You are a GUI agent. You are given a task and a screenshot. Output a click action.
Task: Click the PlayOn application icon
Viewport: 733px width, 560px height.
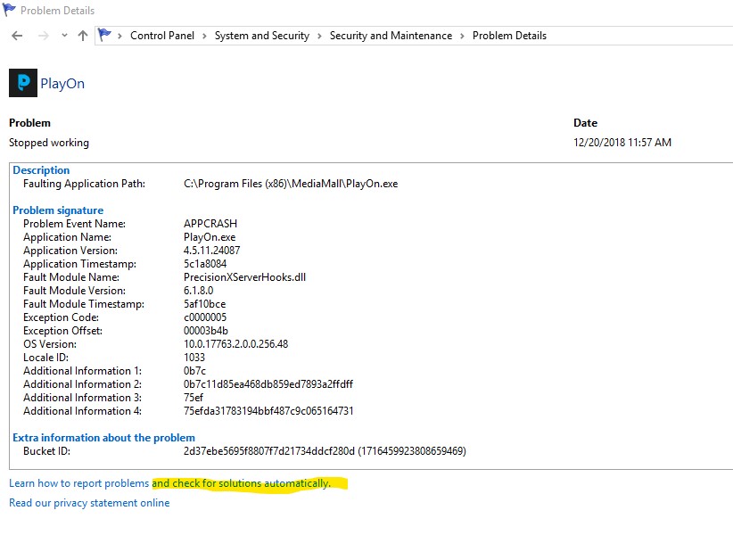coord(23,83)
